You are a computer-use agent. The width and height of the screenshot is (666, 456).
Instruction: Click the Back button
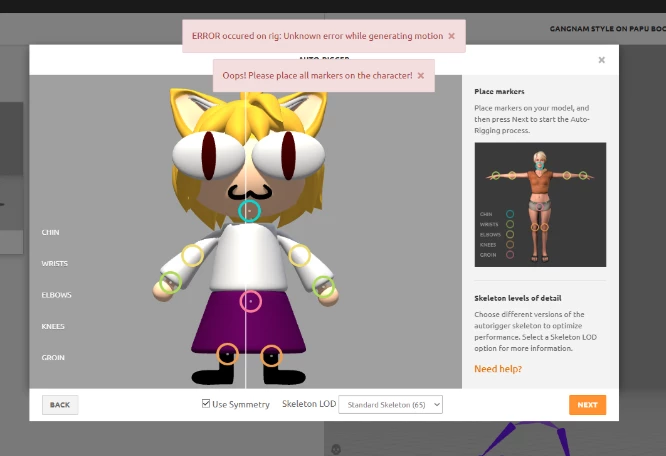tap(60, 405)
